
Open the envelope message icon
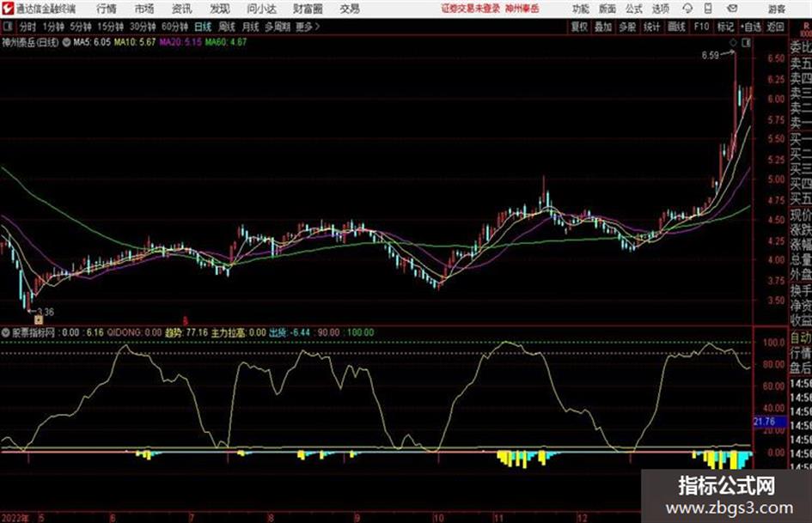click(x=732, y=9)
